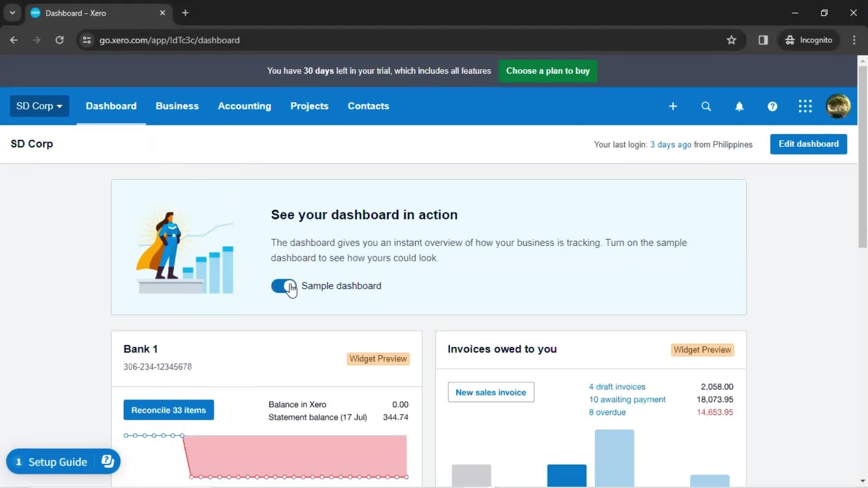868x488 pixels.
Task: Click Statement balance value 344.74
Action: point(396,417)
